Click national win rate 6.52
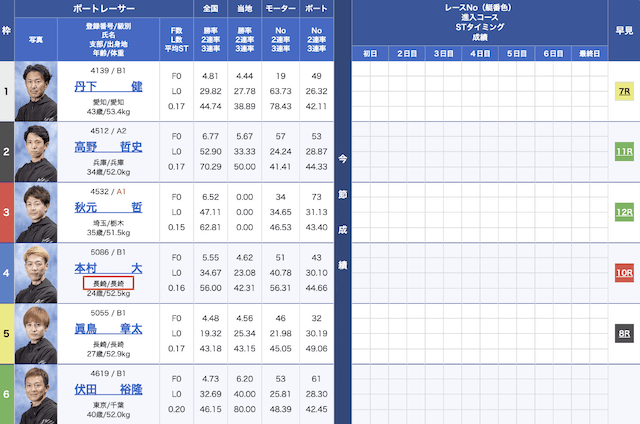The height and width of the screenshot is (424, 640). (211, 197)
